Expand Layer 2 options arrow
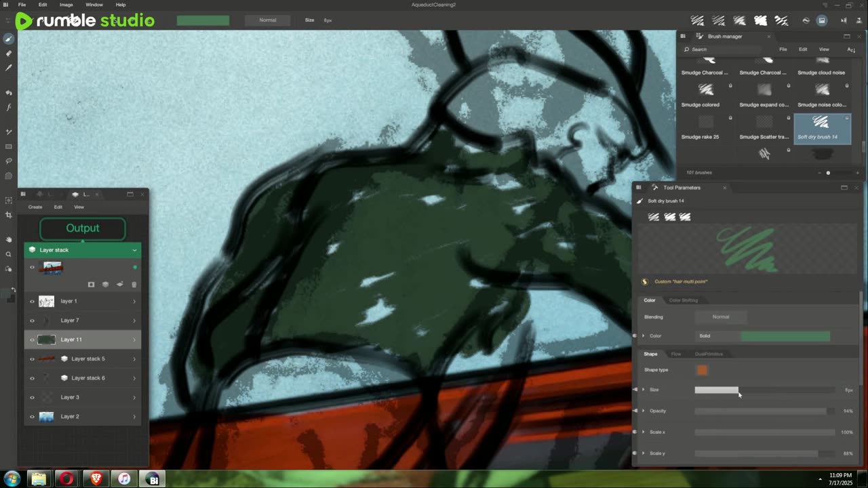This screenshot has width=868, height=488. pos(134,417)
